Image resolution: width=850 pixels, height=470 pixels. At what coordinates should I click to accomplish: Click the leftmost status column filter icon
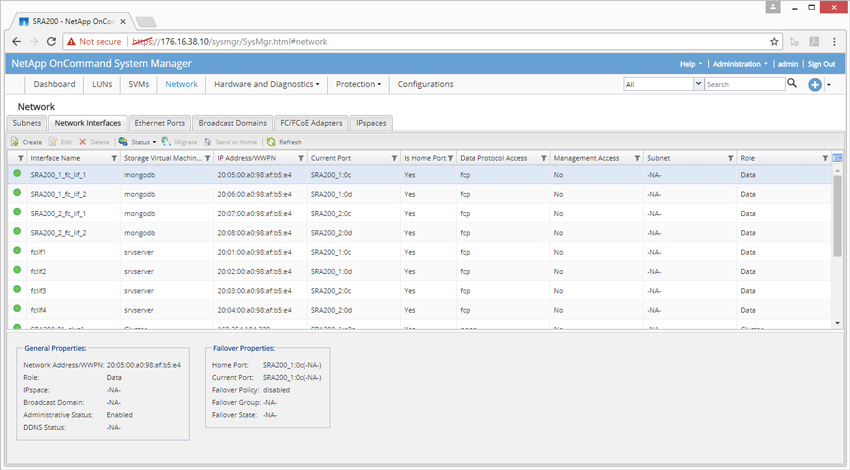pos(21,158)
